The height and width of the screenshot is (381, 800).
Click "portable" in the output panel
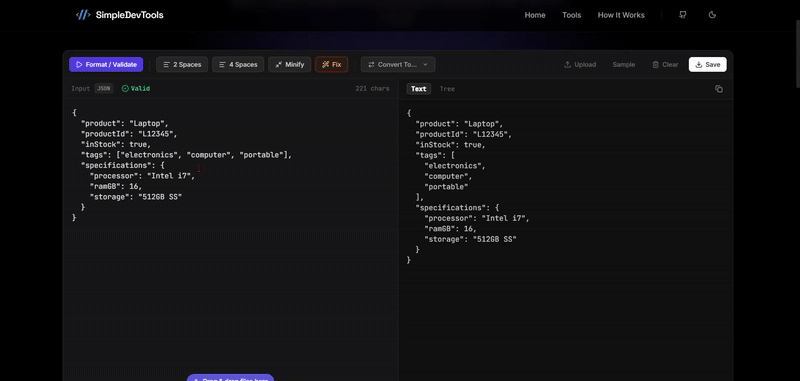click(x=446, y=187)
